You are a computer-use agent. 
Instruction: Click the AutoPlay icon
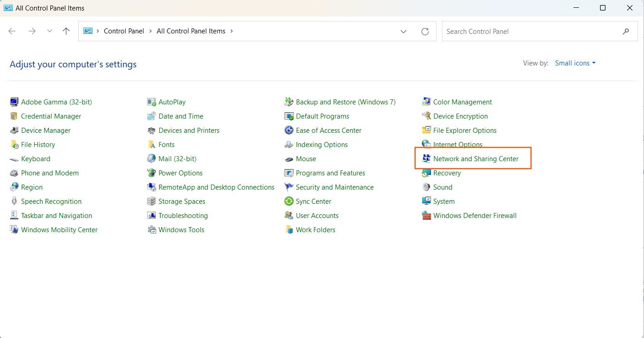[x=151, y=102]
